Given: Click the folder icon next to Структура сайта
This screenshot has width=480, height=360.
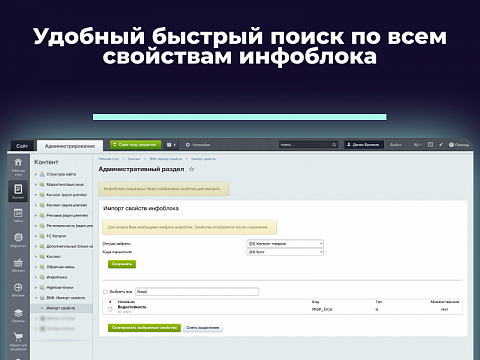Looking at the screenshot, I should (42, 174).
